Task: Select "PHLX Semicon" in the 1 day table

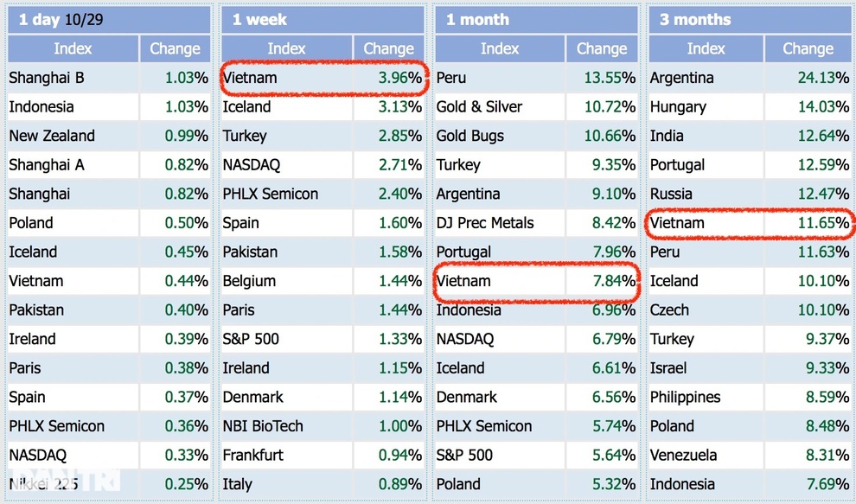Action: point(57,426)
